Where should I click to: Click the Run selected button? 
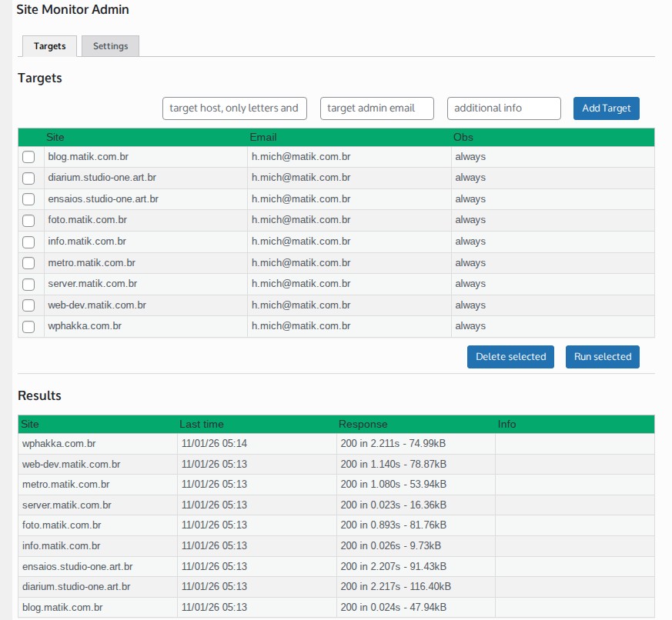pyautogui.click(x=602, y=357)
